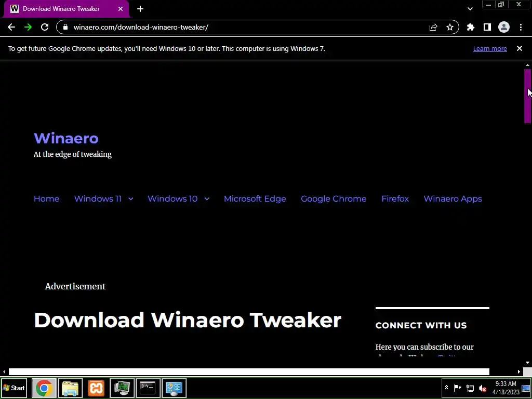Select the Download Winaero Tweaker tab
532x399 pixels.
(x=66, y=9)
